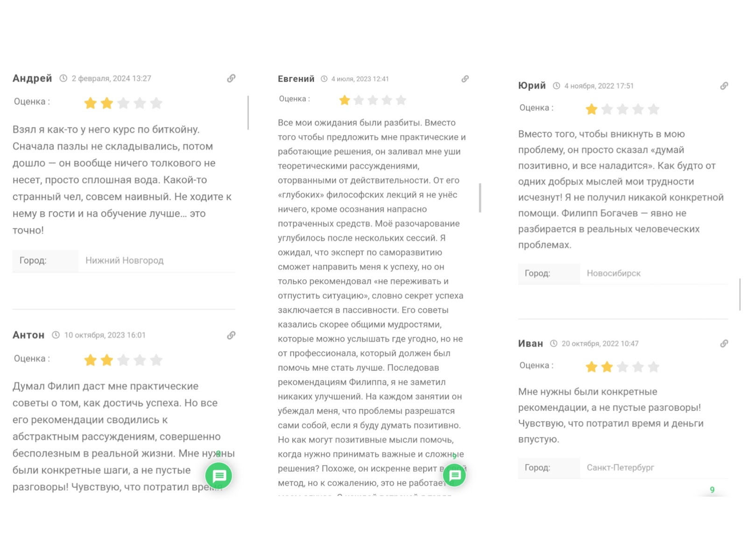Click clock icon beside Андрей's date
747x560 pixels.
click(x=63, y=78)
